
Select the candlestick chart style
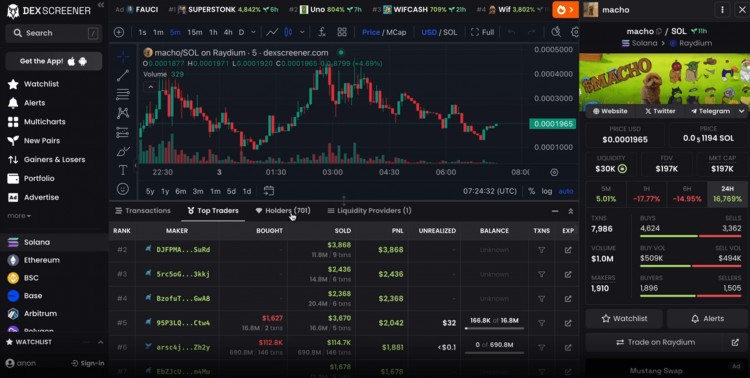click(x=288, y=32)
